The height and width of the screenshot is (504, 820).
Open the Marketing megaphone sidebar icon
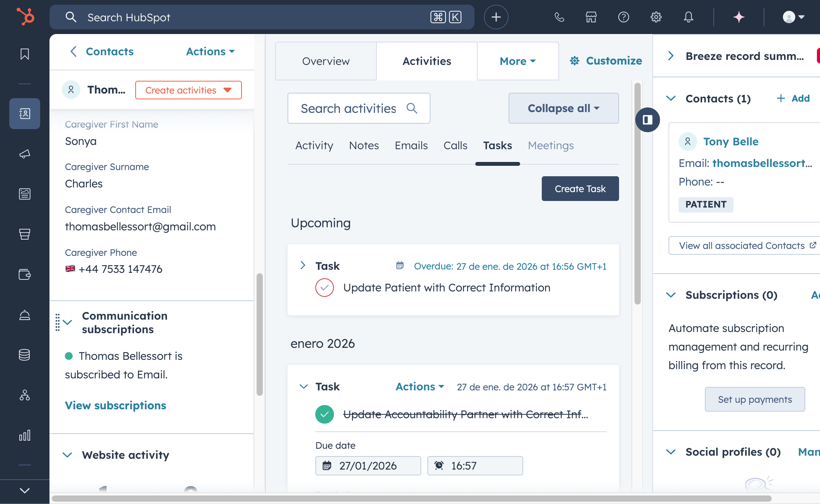(25, 154)
